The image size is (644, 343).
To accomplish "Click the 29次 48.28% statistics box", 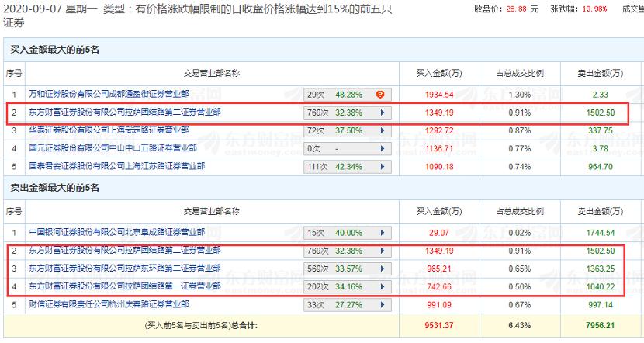I will click(x=348, y=95).
